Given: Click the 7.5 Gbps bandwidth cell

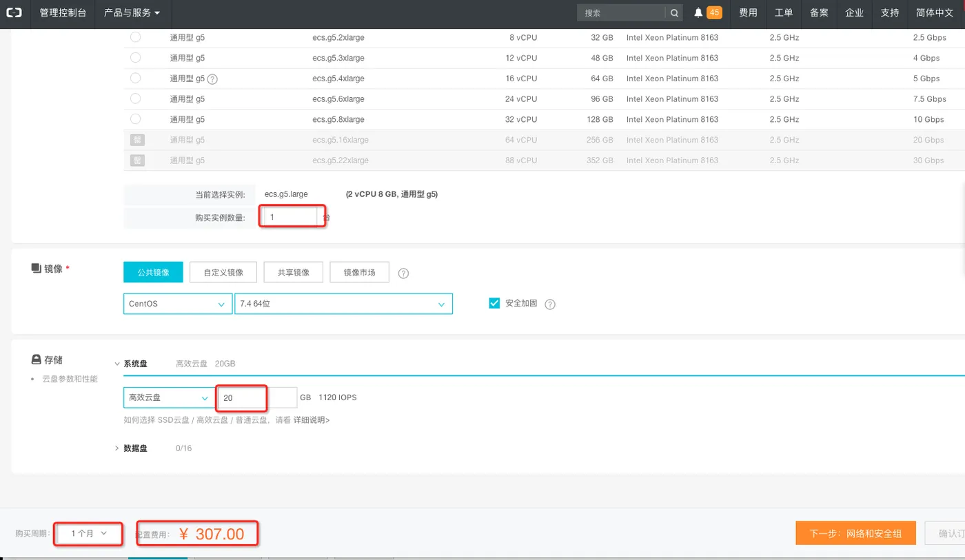Looking at the screenshot, I should 930,98.
